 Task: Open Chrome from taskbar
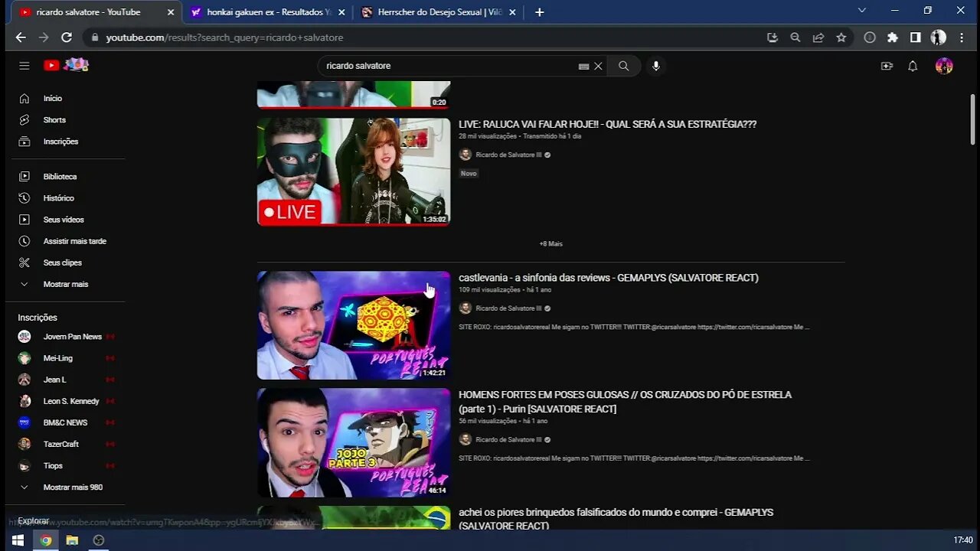tap(46, 540)
